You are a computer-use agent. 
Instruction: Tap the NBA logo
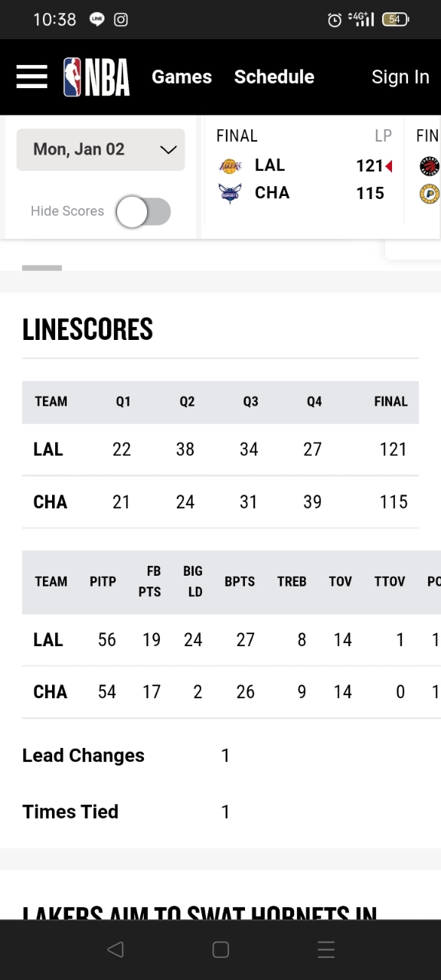[96, 77]
